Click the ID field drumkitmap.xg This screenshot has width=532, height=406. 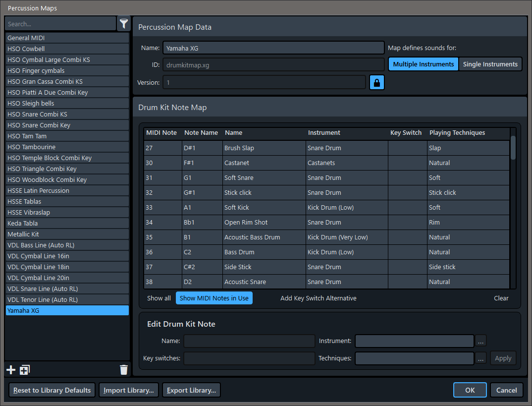273,65
